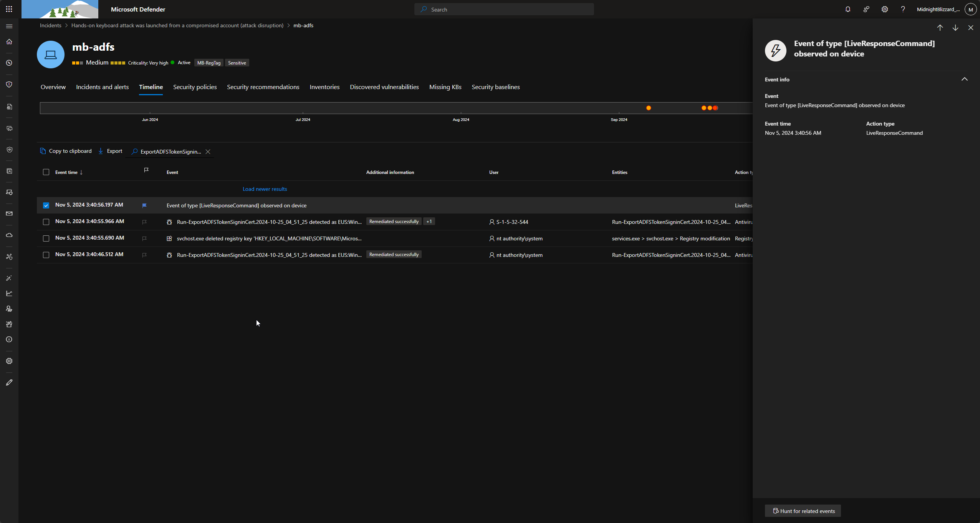
Task: Select the Cloud apps icon in sidebar
Action: (x=10, y=235)
